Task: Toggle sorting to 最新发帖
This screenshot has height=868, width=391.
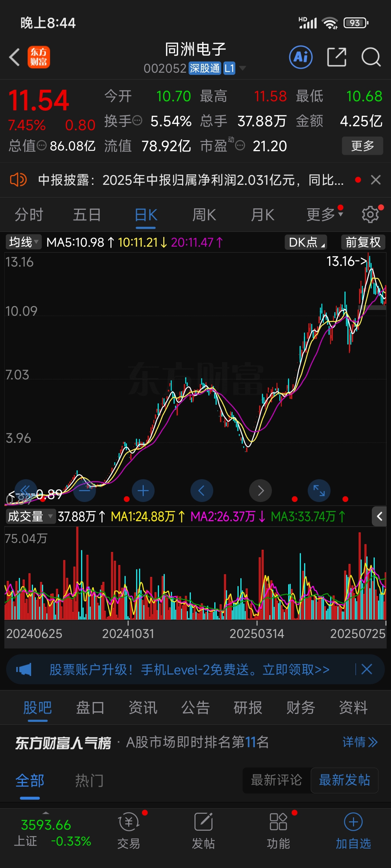Action: tap(344, 780)
